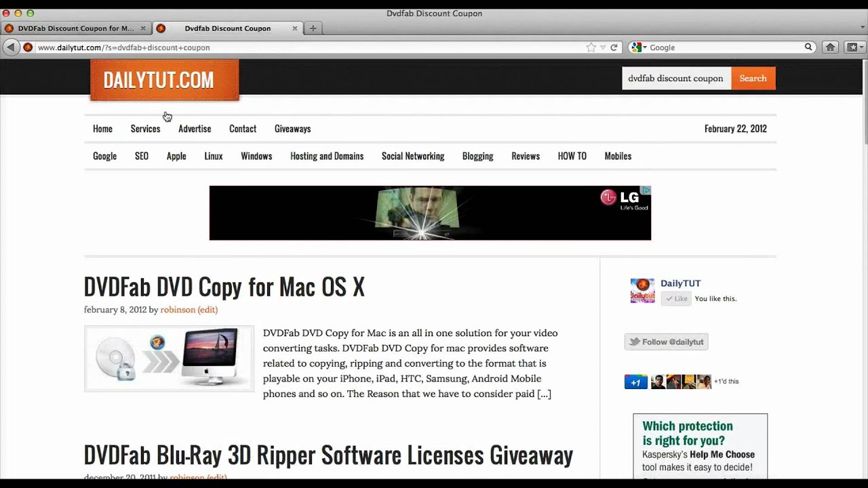Image resolution: width=868 pixels, height=488 pixels.
Task: Open the Contact menu item
Action: 243,129
